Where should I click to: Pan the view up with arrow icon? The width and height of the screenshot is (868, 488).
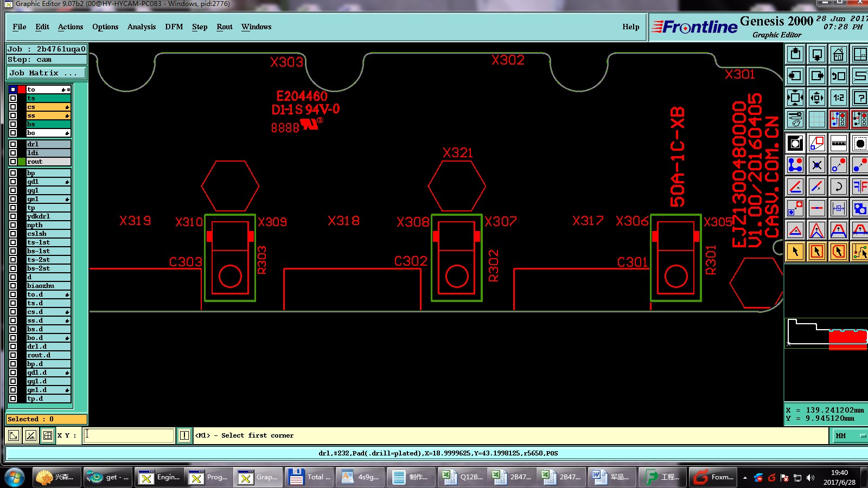point(795,54)
